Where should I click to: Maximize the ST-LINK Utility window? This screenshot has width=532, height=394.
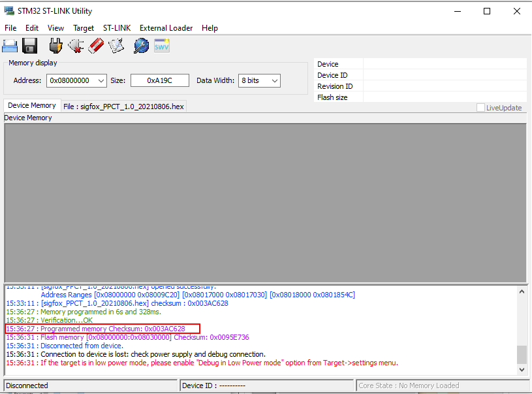pos(487,11)
